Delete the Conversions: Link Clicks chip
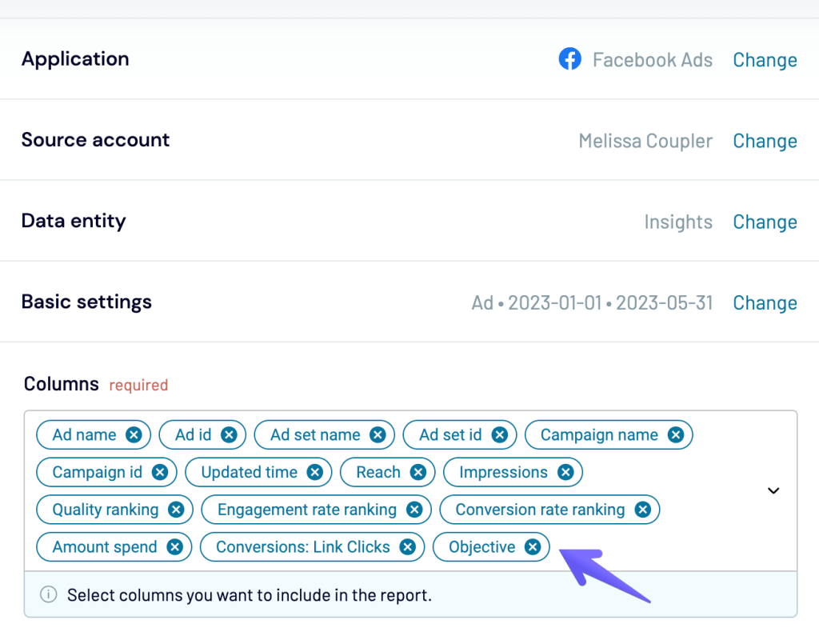The image size is (819, 644). (x=407, y=548)
